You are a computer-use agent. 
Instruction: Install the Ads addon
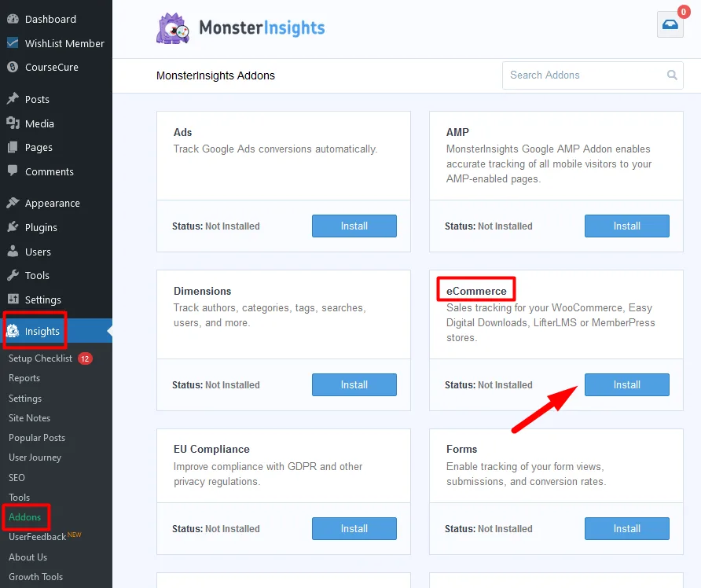[354, 226]
